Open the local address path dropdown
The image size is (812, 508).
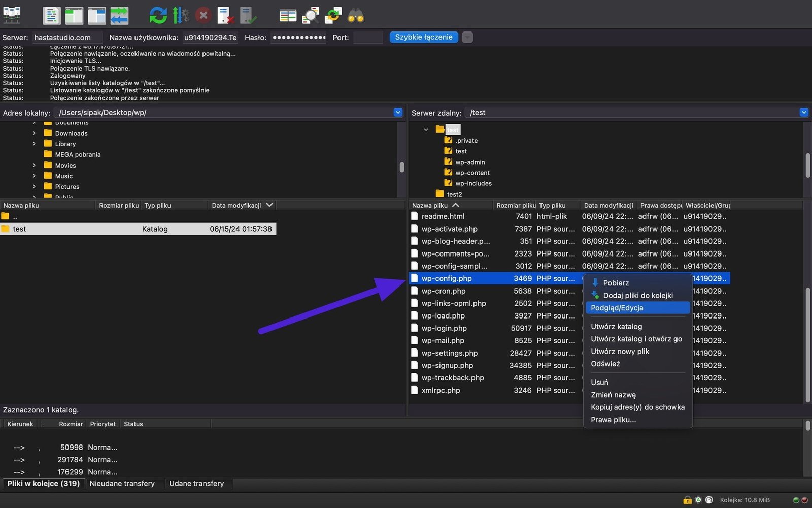[x=398, y=112]
